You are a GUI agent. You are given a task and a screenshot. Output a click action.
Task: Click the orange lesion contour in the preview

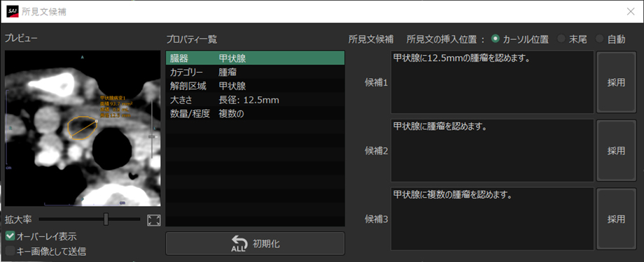click(x=82, y=128)
